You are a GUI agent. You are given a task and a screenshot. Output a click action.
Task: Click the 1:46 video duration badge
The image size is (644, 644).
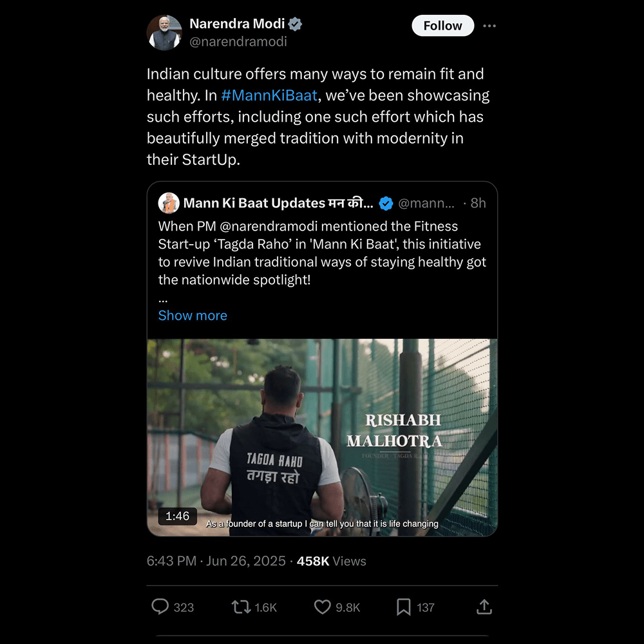click(177, 516)
